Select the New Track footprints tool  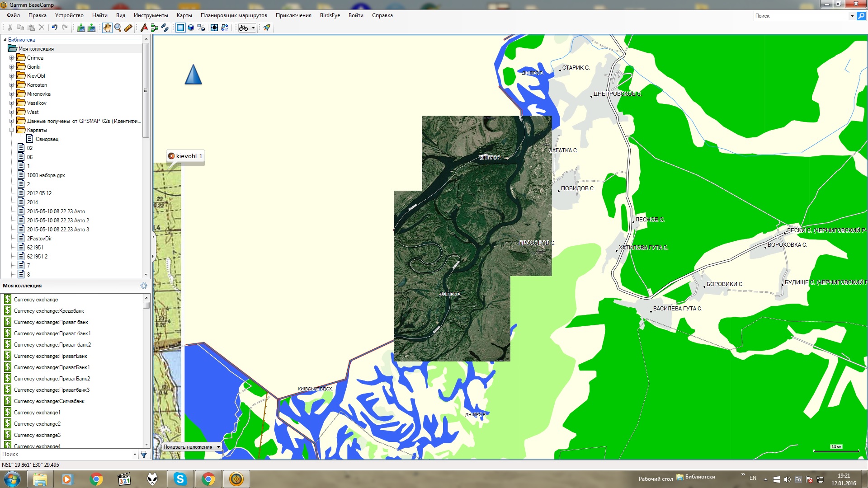click(165, 28)
